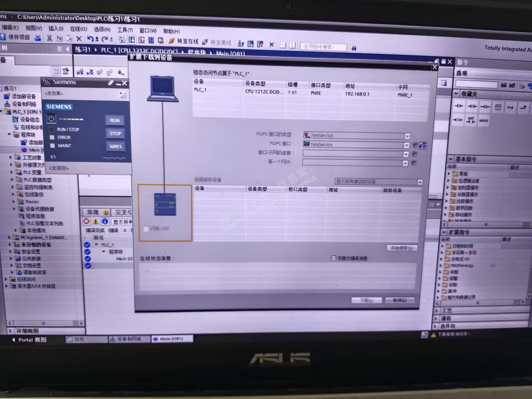The image size is (532, 399).
Task: Click the Cut scissors icon
Action: 50,38
